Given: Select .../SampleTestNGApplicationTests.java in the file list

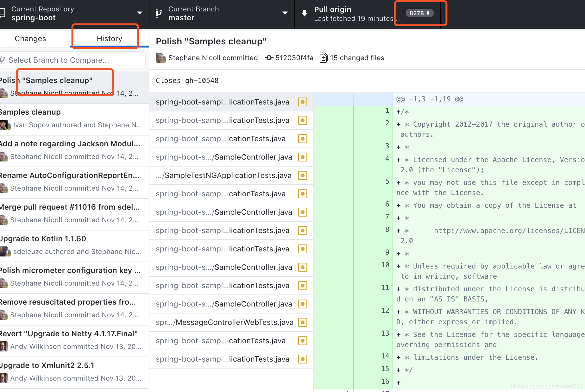Looking at the screenshot, I should [x=231, y=175].
